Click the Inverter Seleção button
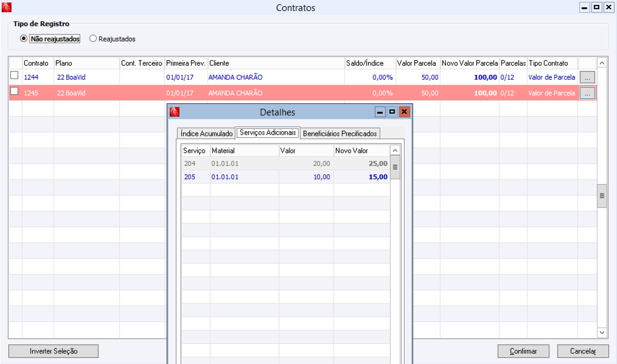617x364 pixels. point(54,351)
